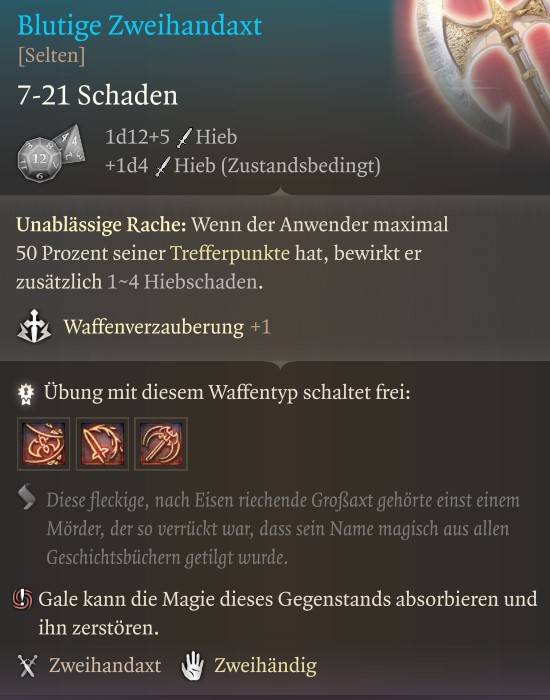Click the d12 dice damage icon
Viewport: 550px width, 700px height.
51,153
